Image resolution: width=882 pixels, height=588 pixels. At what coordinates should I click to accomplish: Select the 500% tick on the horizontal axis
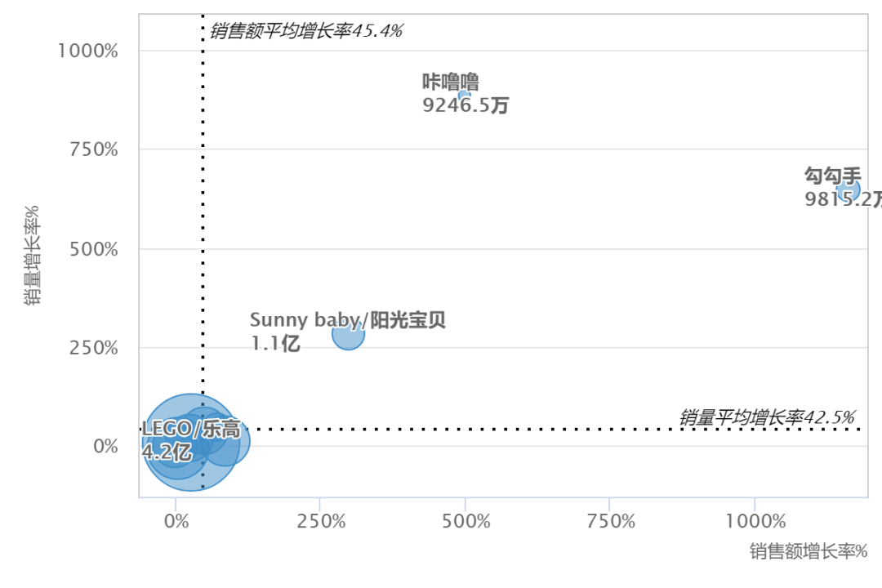465,522
